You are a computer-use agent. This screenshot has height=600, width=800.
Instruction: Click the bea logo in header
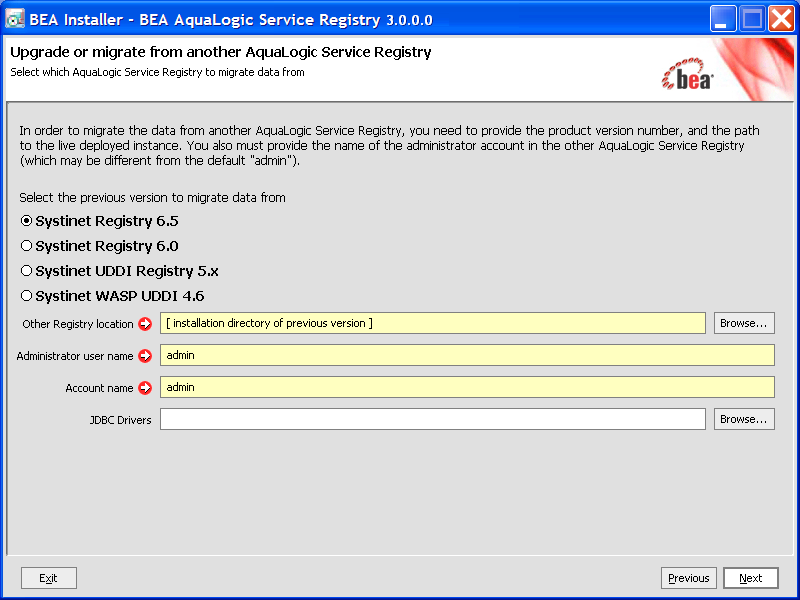687,74
